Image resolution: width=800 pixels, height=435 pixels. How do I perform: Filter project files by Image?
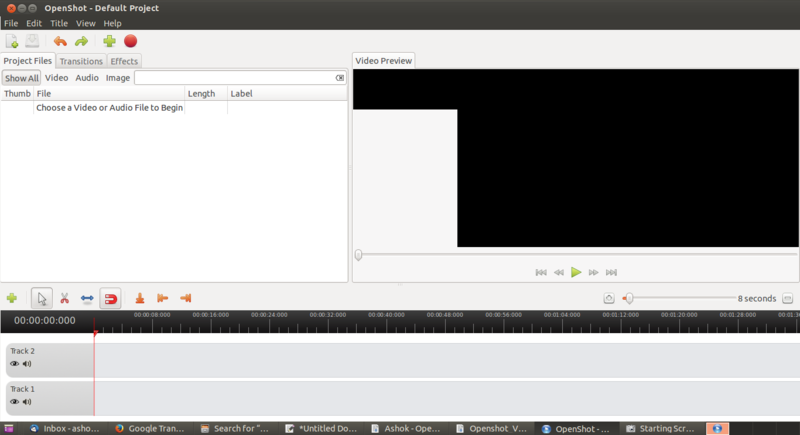point(118,78)
